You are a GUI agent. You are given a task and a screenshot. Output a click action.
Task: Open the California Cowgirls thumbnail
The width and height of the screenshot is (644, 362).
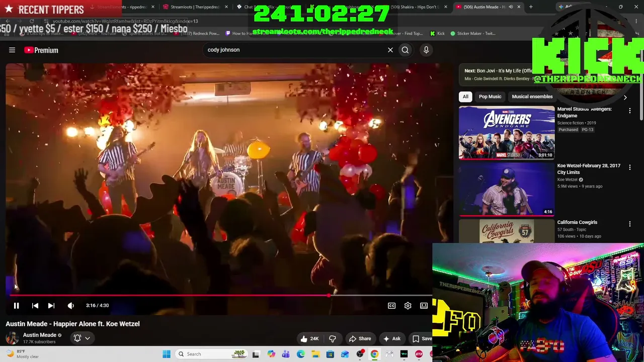(x=507, y=231)
